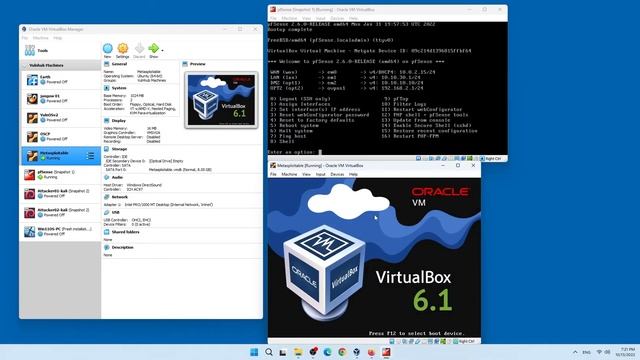
Task: Open the Tools pane in VirtualBox Manager
Action: coord(60,51)
